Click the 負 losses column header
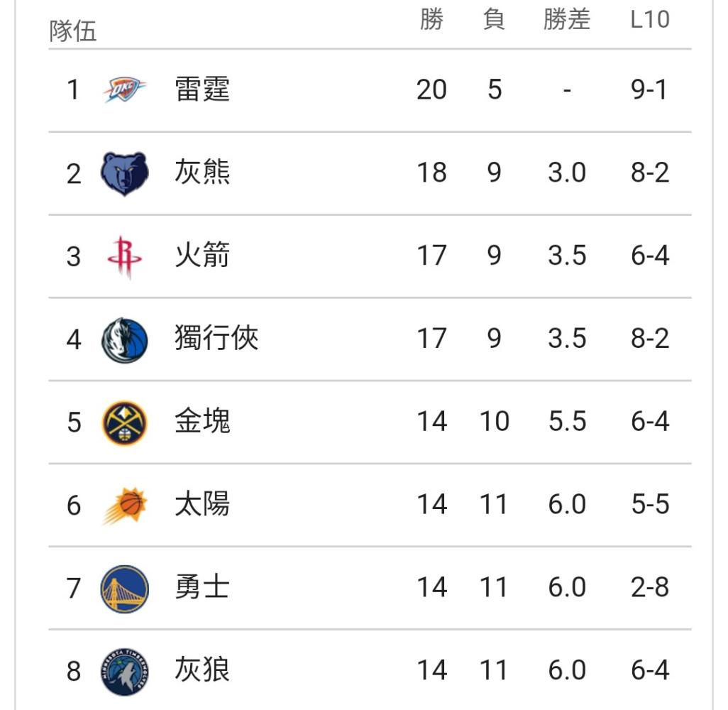Screen dimensions: 728x710 point(494,19)
